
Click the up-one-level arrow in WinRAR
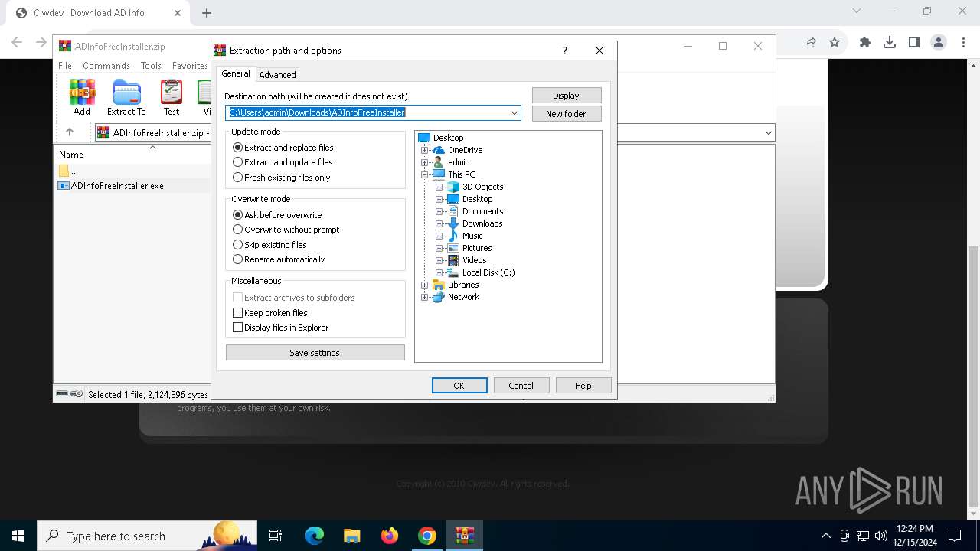click(70, 132)
